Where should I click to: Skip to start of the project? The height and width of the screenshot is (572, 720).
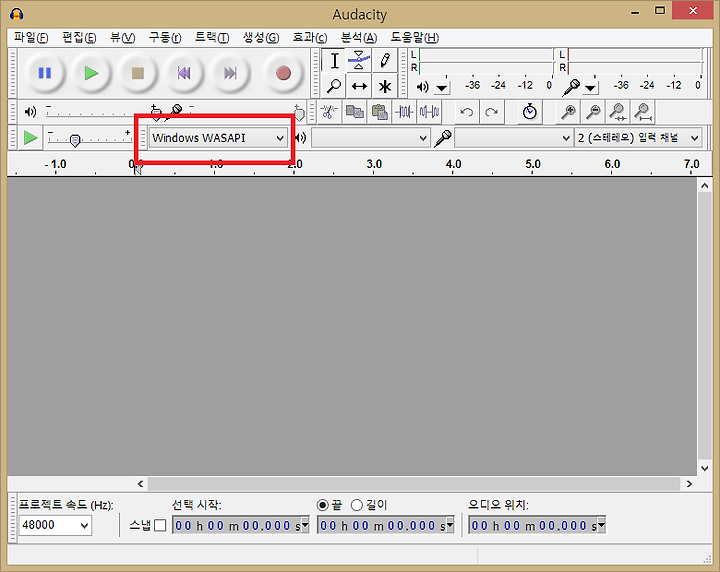pos(184,73)
